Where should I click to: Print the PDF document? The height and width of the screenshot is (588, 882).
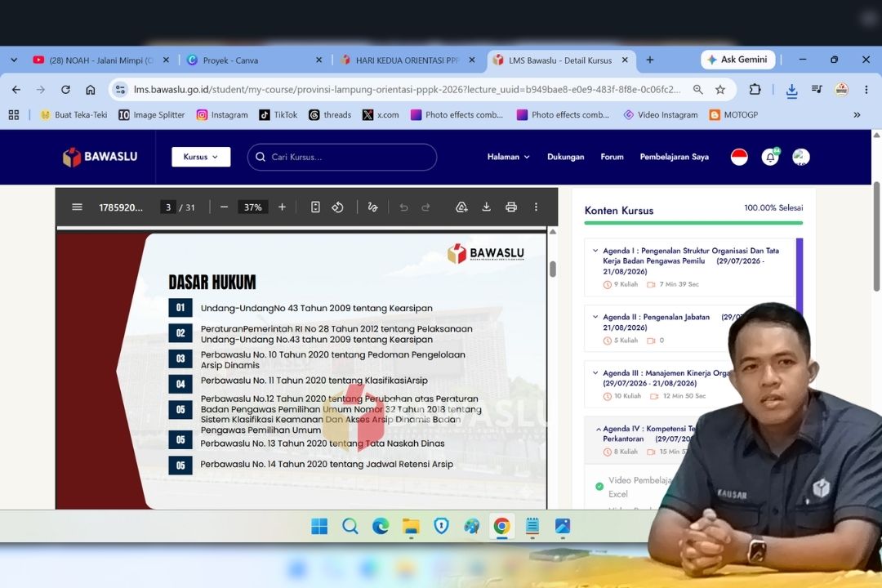(x=510, y=207)
